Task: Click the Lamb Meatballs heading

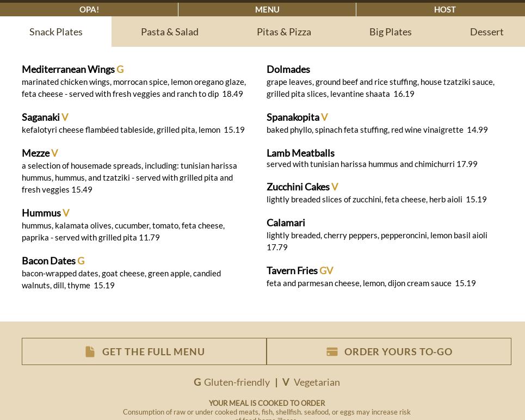Action: [x=300, y=153]
